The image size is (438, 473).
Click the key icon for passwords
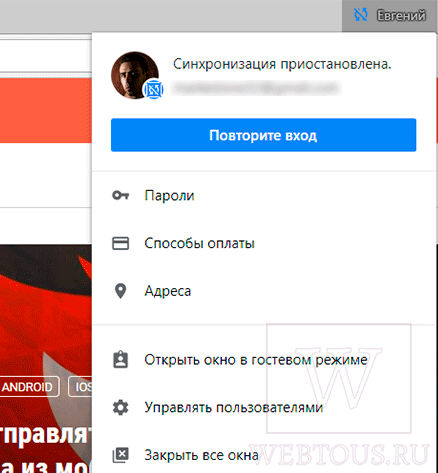(x=120, y=195)
